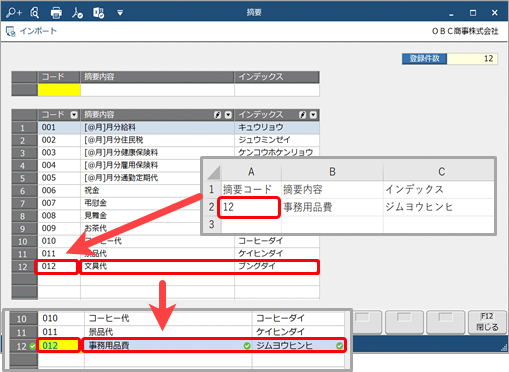Image resolution: width=509 pixels, height=372 pixels.
Task: Click the yellow コード input field
Action: (59, 90)
